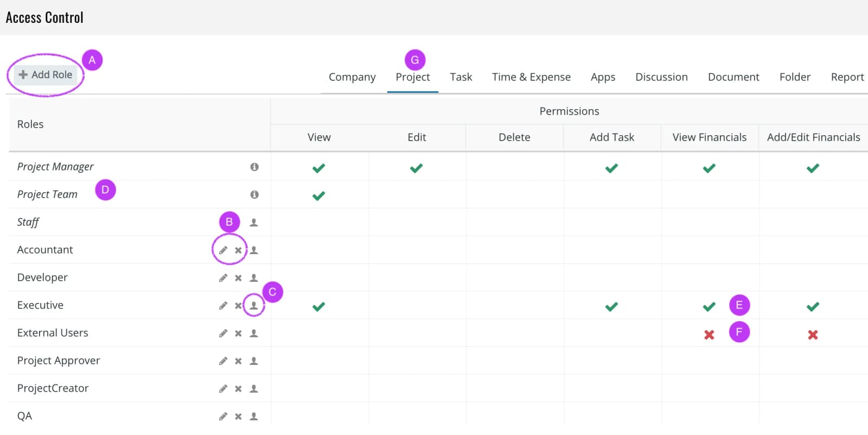Click the Add Role button

(46, 75)
